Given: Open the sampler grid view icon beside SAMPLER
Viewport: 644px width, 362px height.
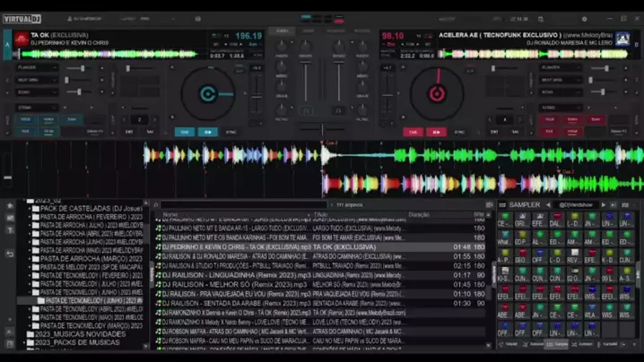Looking at the screenshot, I should coord(502,205).
